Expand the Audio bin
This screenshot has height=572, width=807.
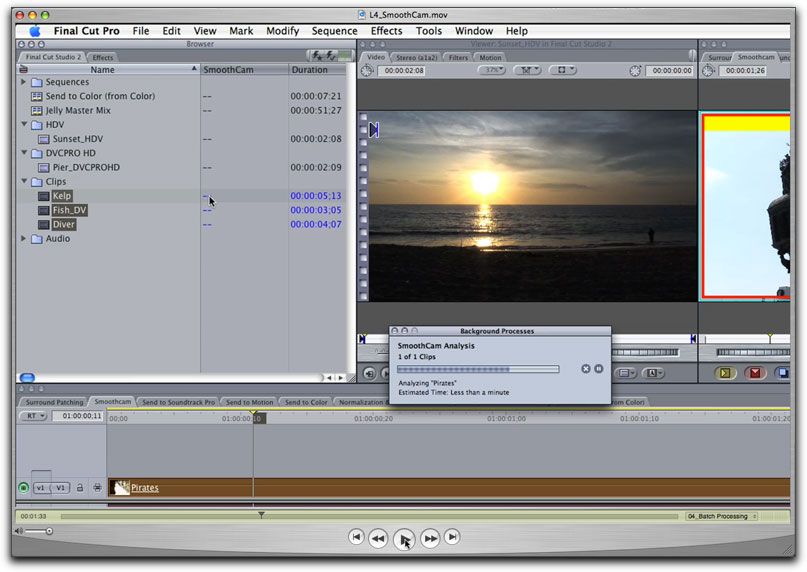pos(23,238)
